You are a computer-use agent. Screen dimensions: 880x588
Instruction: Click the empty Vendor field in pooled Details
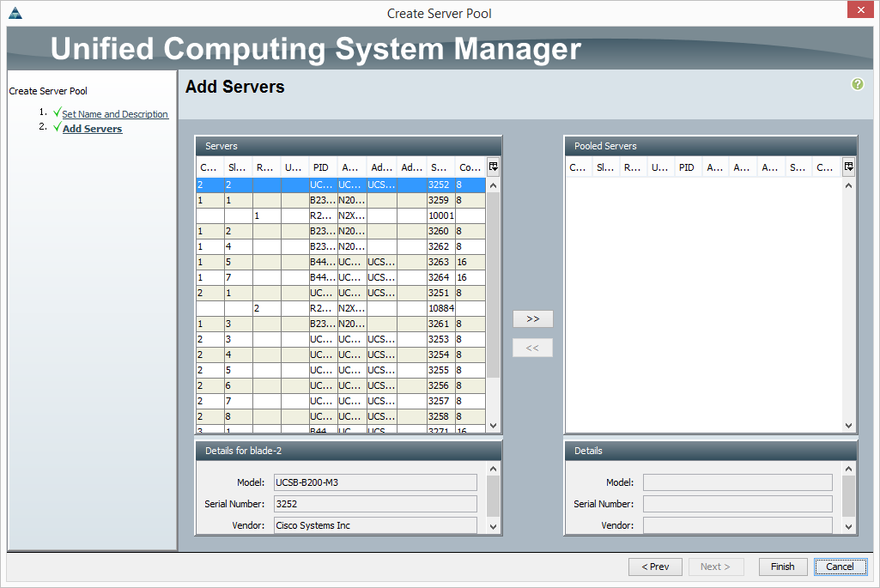(737, 525)
